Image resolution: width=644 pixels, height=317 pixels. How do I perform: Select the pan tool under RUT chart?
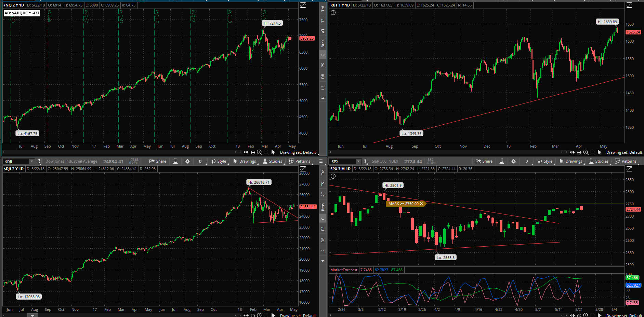[x=572, y=152]
